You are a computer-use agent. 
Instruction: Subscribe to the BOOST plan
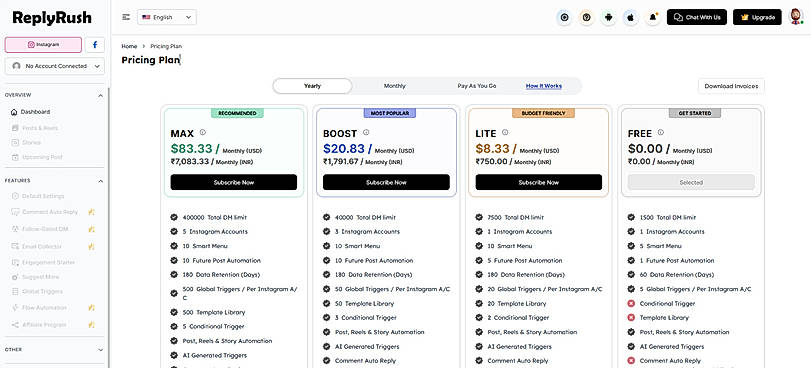pos(386,182)
